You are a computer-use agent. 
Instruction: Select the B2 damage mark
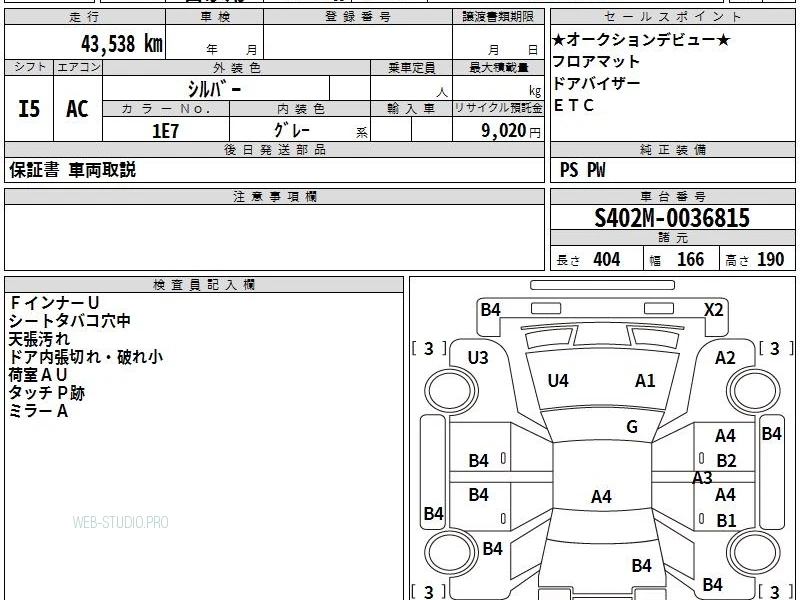tap(726, 461)
